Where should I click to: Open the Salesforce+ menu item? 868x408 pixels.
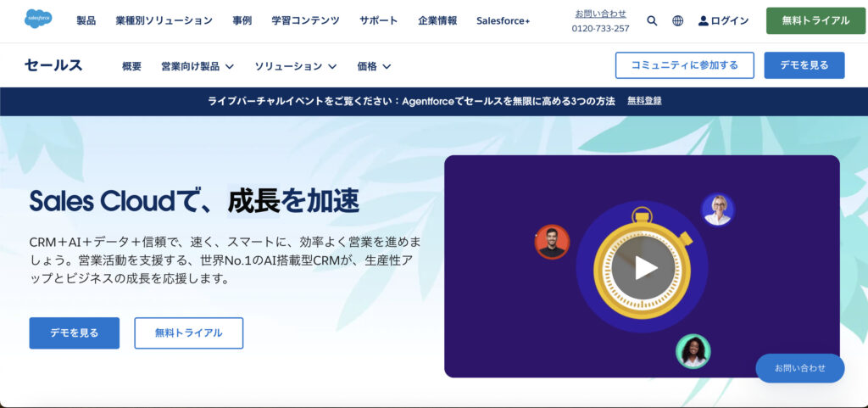[504, 20]
